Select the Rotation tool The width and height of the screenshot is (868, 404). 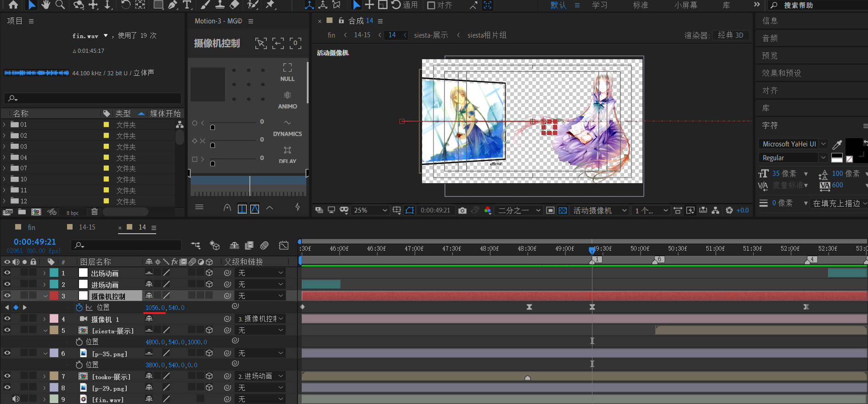click(x=125, y=5)
